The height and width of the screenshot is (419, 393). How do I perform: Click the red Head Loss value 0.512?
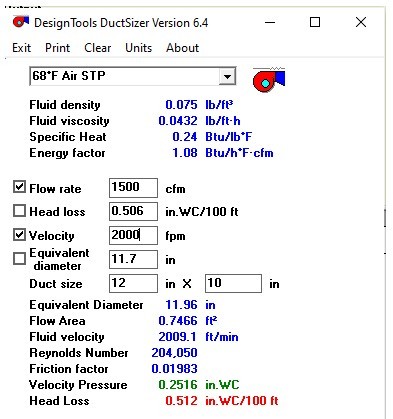point(181,401)
